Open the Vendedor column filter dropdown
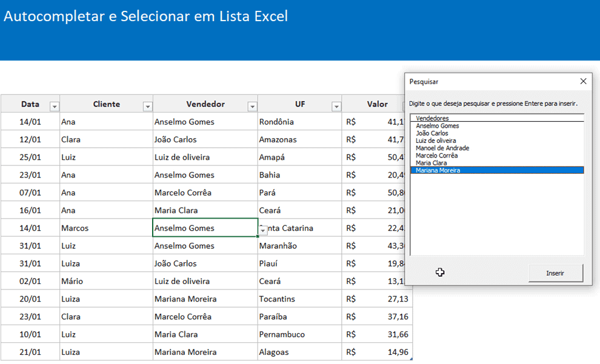 tap(252, 106)
